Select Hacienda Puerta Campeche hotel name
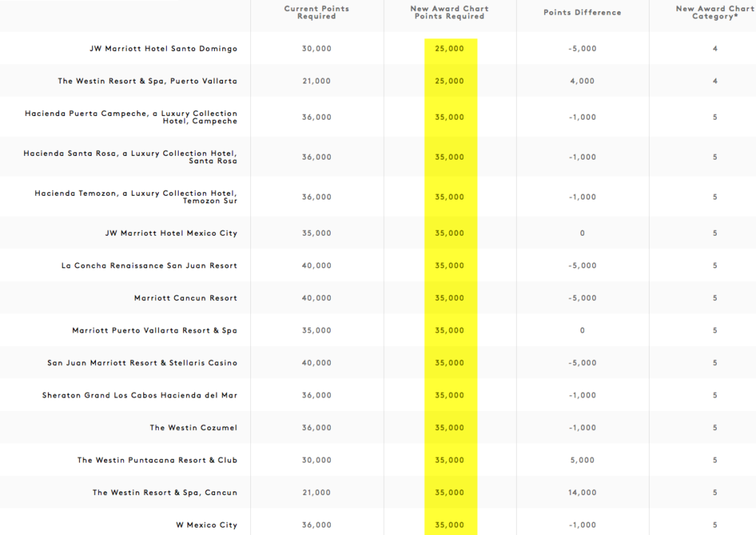 [x=131, y=117]
